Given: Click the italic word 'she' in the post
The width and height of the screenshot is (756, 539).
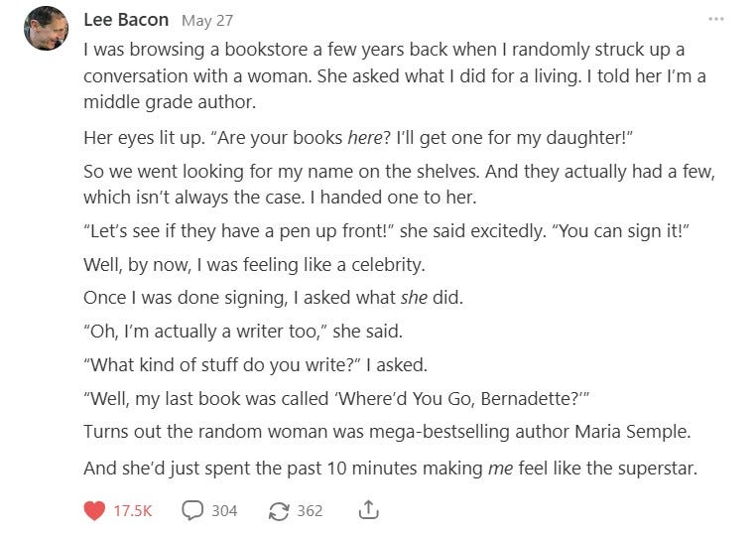Looking at the screenshot, I should [414, 298].
